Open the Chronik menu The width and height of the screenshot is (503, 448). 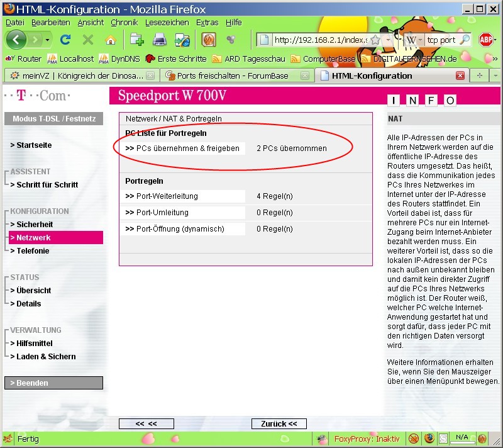click(x=124, y=23)
